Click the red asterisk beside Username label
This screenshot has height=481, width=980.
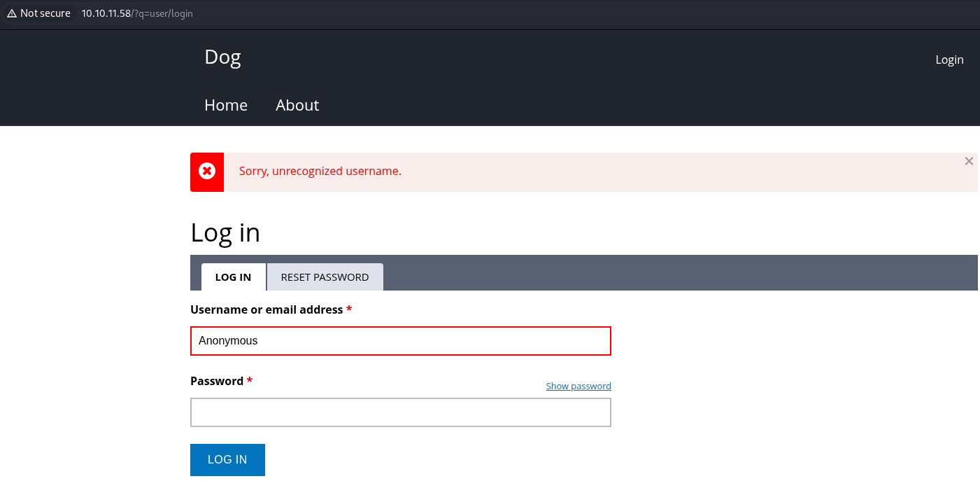[349, 309]
